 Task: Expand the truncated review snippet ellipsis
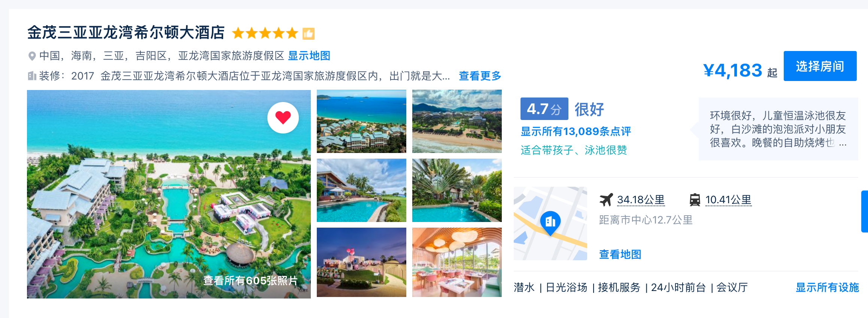843,143
